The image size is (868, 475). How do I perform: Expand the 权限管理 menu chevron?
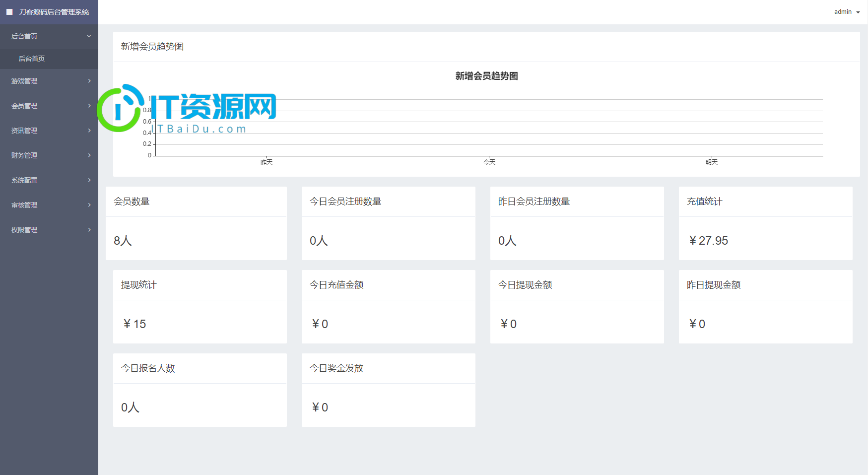pyautogui.click(x=89, y=230)
